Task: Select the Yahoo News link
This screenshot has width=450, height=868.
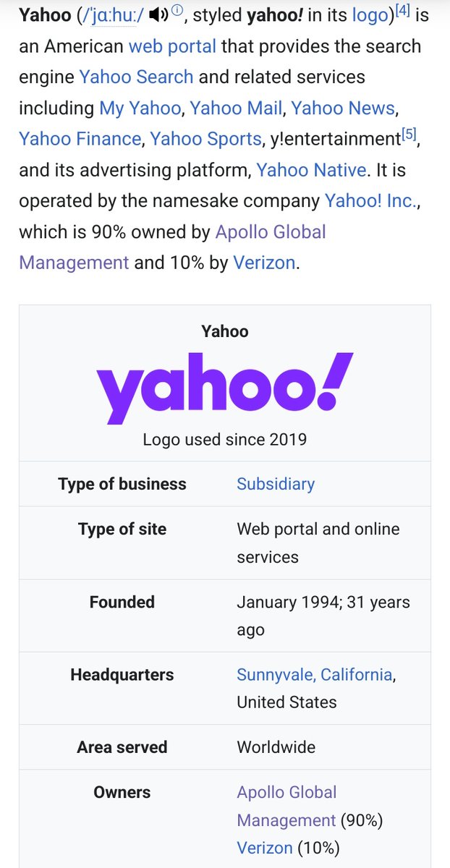Action: (343, 108)
